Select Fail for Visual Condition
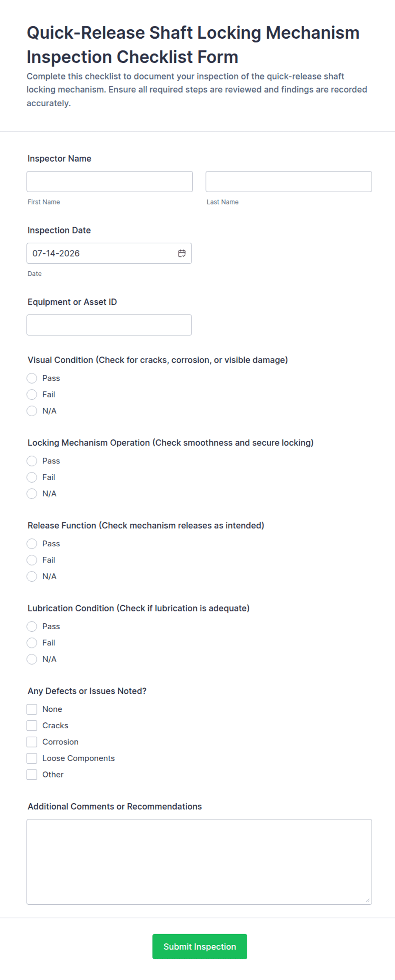Viewport: 395px width, 980px height. coord(32,395)
